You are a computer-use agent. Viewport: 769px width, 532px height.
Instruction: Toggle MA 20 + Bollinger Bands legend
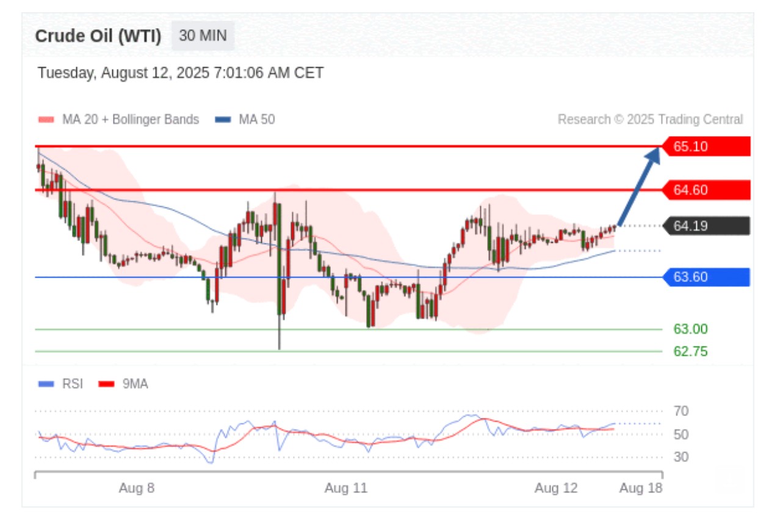tap(118, 120)
